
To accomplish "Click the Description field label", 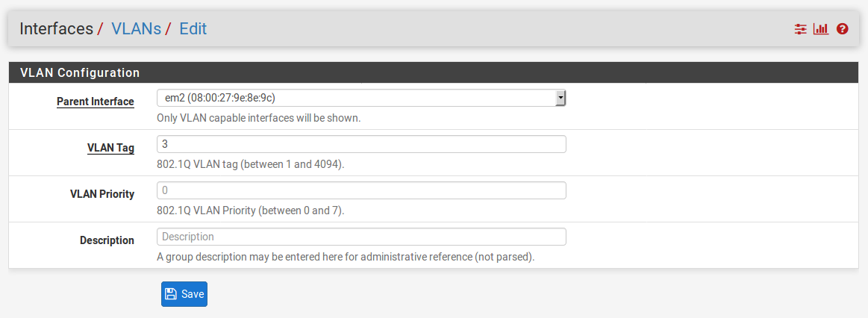I will 107,240.
